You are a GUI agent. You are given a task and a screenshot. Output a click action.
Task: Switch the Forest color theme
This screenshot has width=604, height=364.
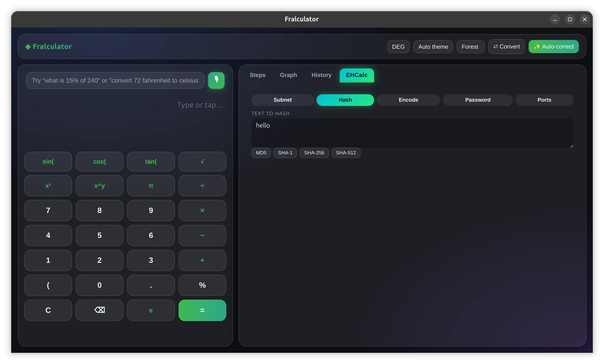(470, 46)
